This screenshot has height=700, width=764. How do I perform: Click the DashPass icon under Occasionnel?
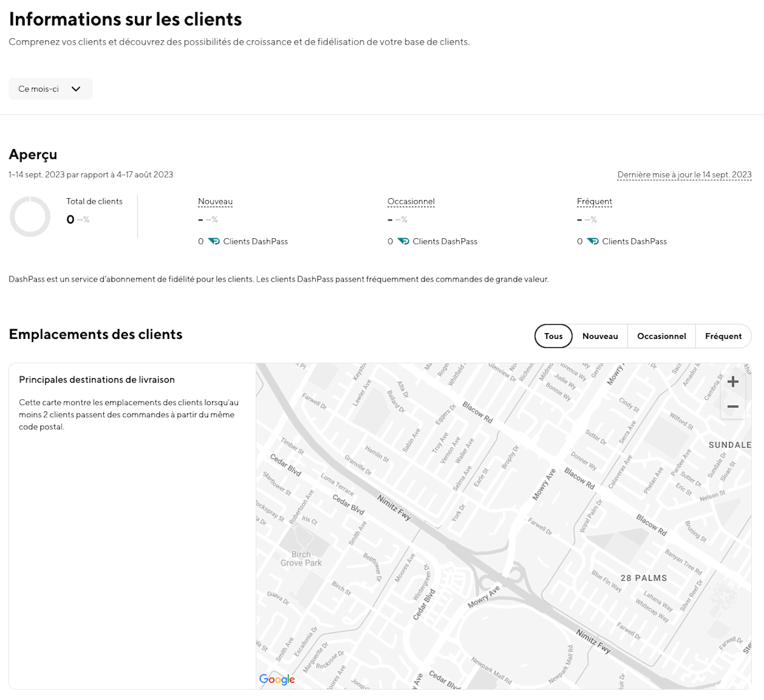tap(404, 241)
